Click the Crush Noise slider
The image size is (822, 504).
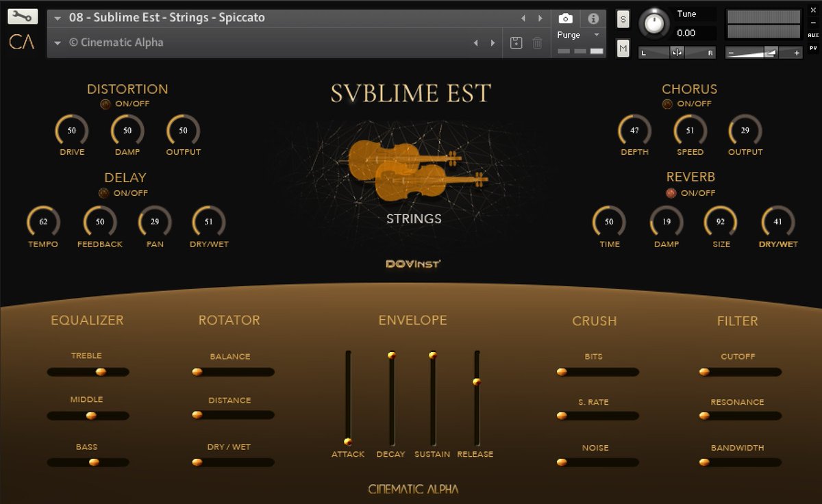pos(598,462)
